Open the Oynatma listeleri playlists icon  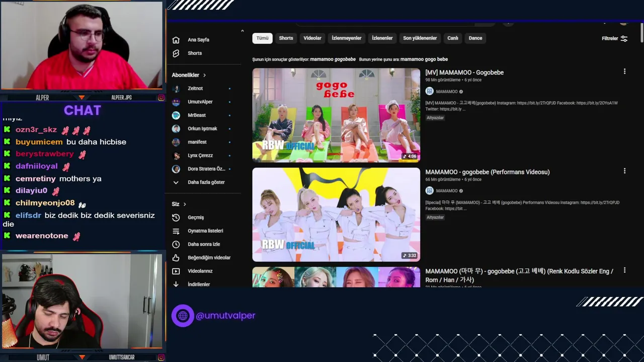(x=176, y=231)
